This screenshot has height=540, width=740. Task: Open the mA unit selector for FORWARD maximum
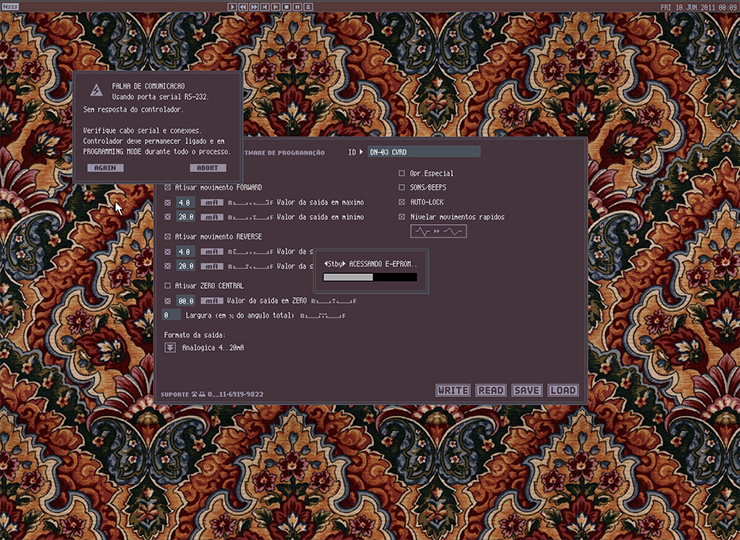pos(211,202)
